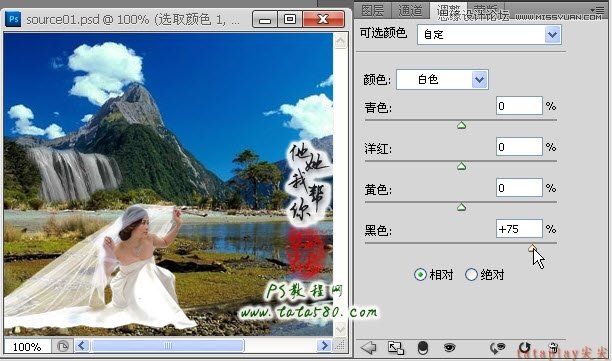Click the vertical scrollbar up arrow
The width and height of the screenshot is (612, 361).
click(340, 41)
